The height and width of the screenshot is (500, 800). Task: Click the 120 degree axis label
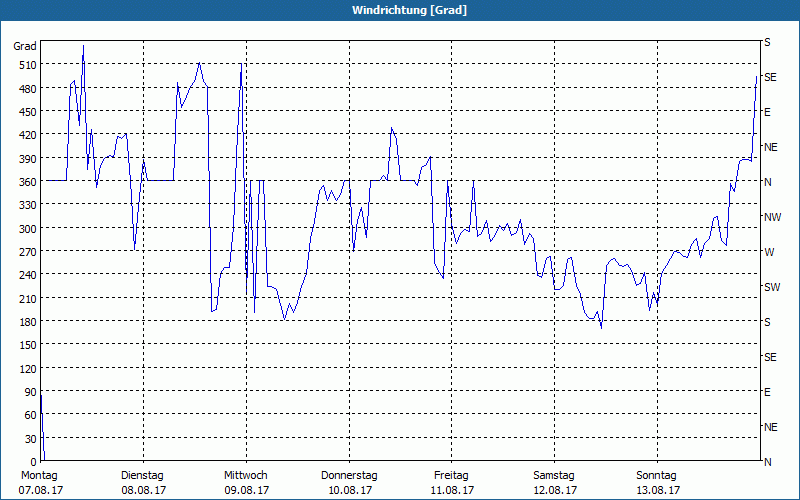coord(28,368)
